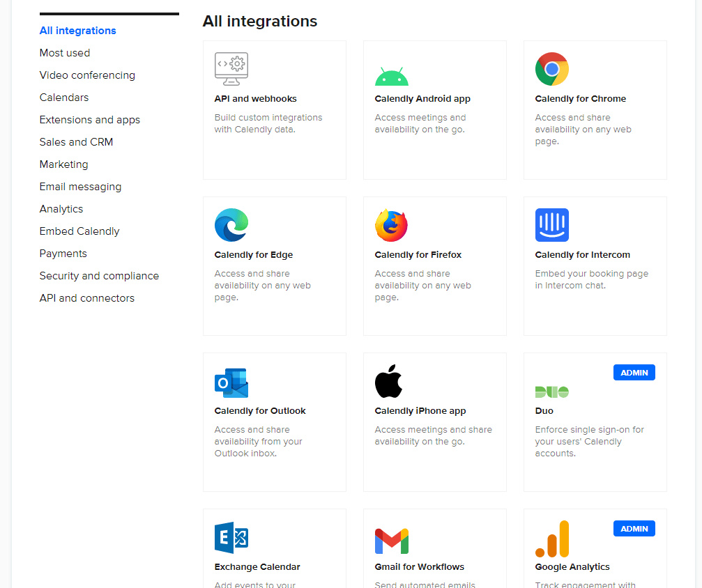Click the API and webhooks monitor icon

231,69
